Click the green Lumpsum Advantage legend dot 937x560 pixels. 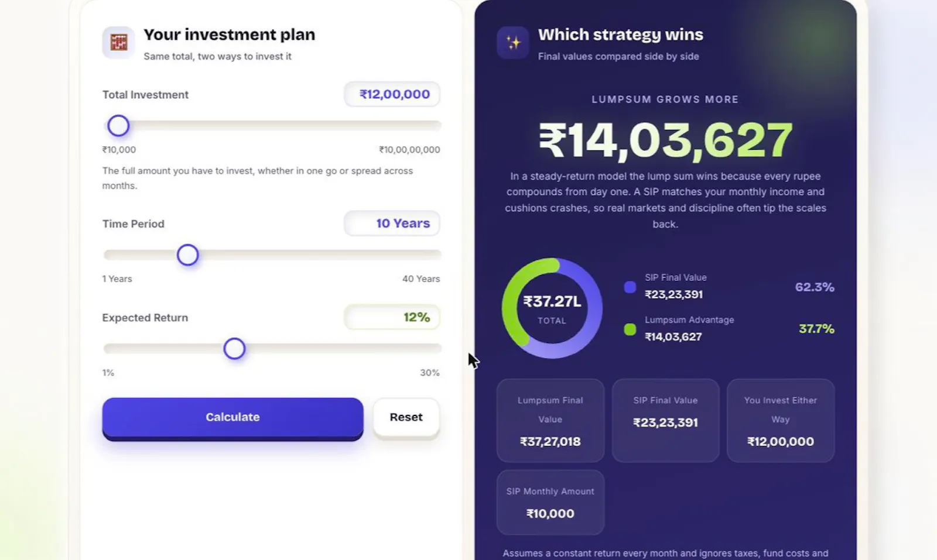pyautogui.click(x=630, y=329)
